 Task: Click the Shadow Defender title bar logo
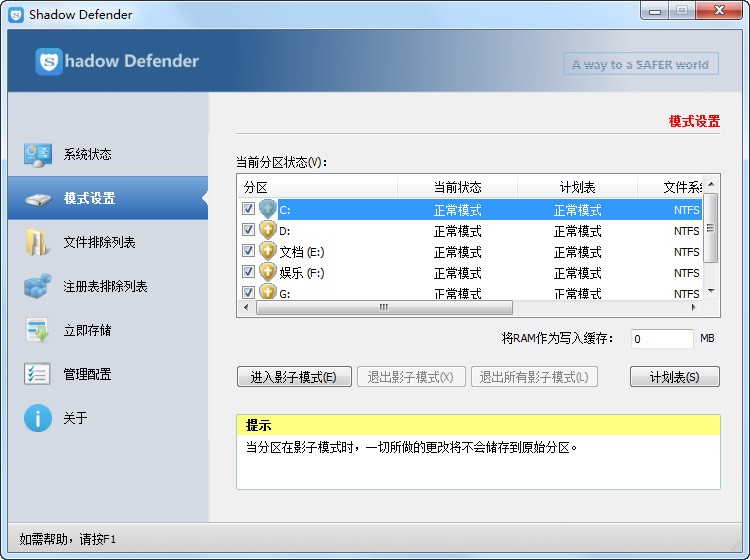[16, 15]
